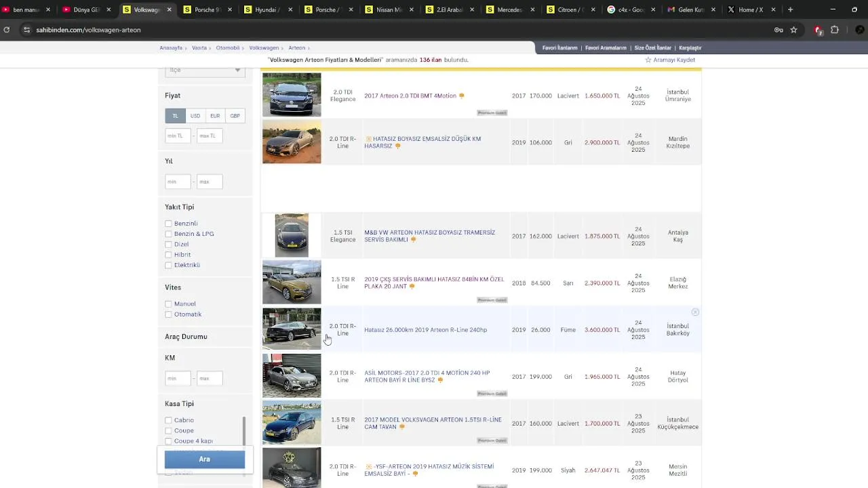868x488 pixels.
Task: Open thumbnail of yellow 2019 ÇKŞ Arteon
Action: click(292, 282)
